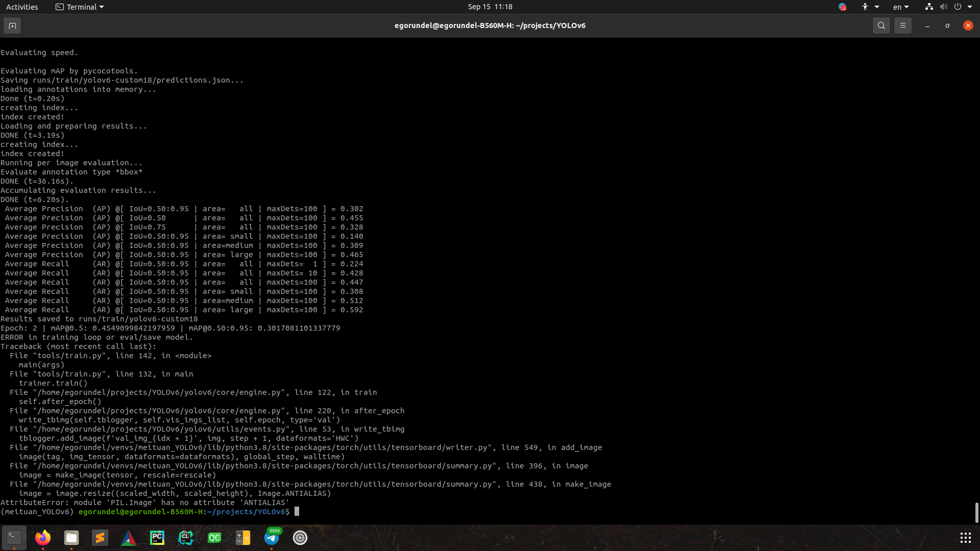Image resolution: width=980 pixels, height=551 pixels.
Task: Open the Calculator app
Action: click(243, 538)
